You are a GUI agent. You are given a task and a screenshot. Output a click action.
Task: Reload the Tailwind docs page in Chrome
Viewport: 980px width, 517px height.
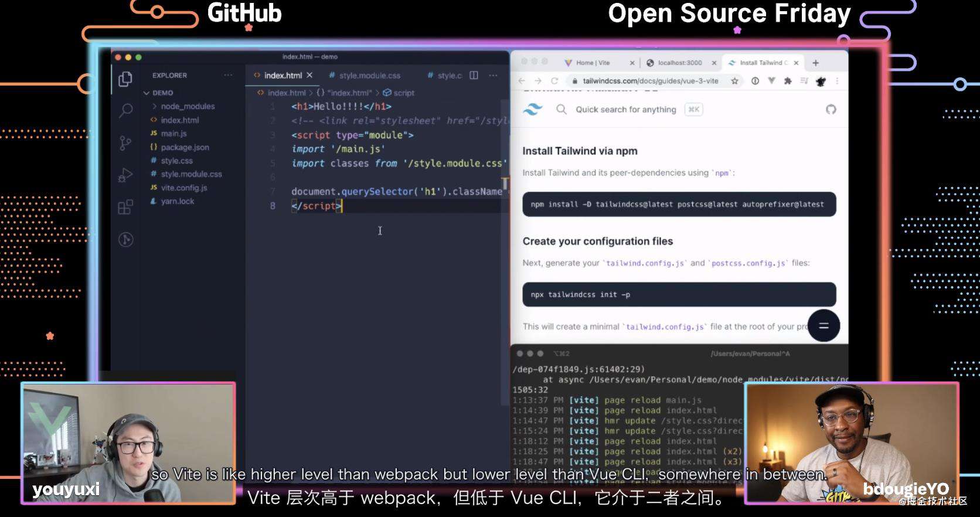(554, 81)
